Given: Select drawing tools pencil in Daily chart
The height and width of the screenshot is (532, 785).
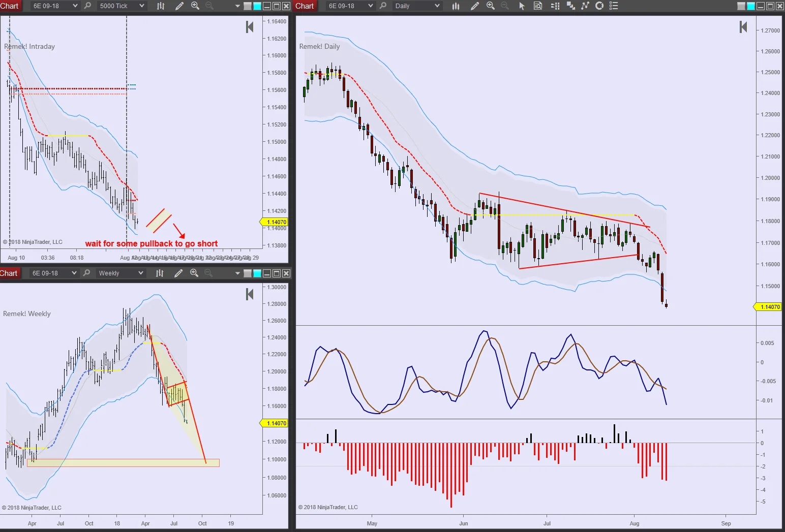Looking at the screenshot, I should pyautogui.click(x=475, y=6).
